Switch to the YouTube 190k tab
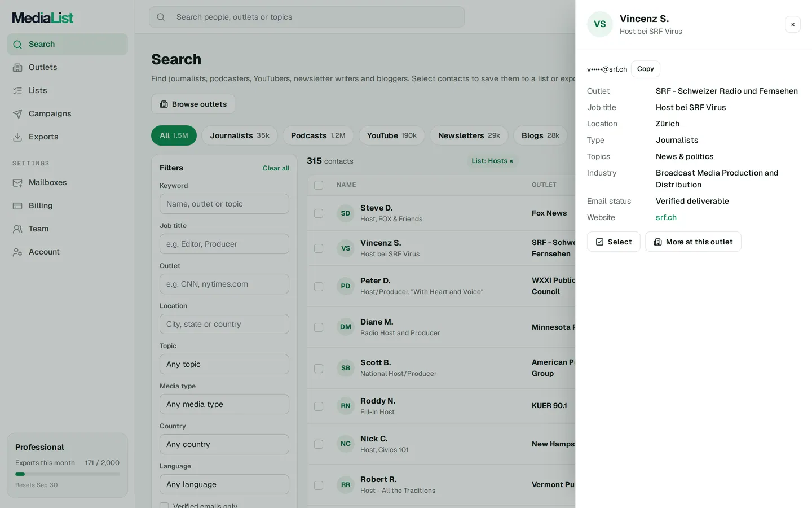812x508 pixels. click(391, 135)
